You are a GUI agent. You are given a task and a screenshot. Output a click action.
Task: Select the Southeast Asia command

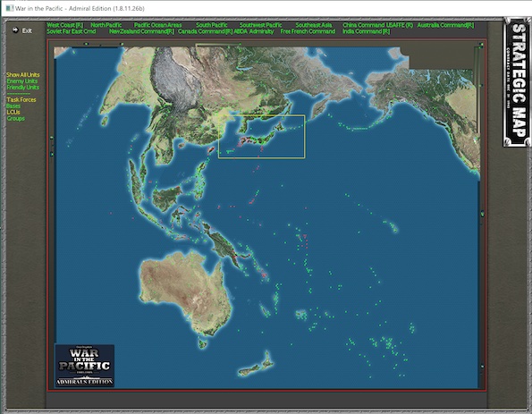click(314, 25)
